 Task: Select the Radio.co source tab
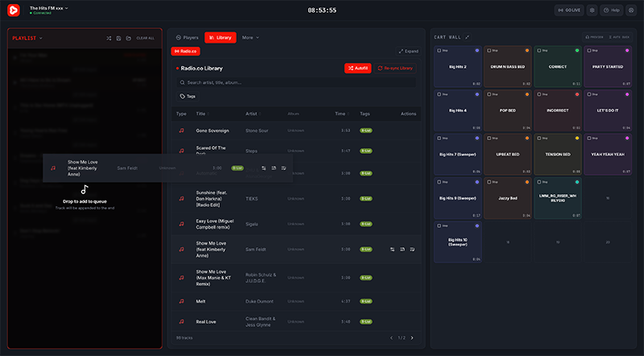[186, 52]
